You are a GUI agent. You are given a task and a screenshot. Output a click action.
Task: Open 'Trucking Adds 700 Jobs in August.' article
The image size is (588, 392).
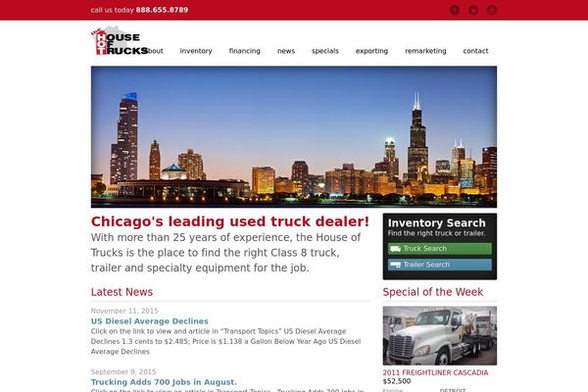tap(164, 382)
